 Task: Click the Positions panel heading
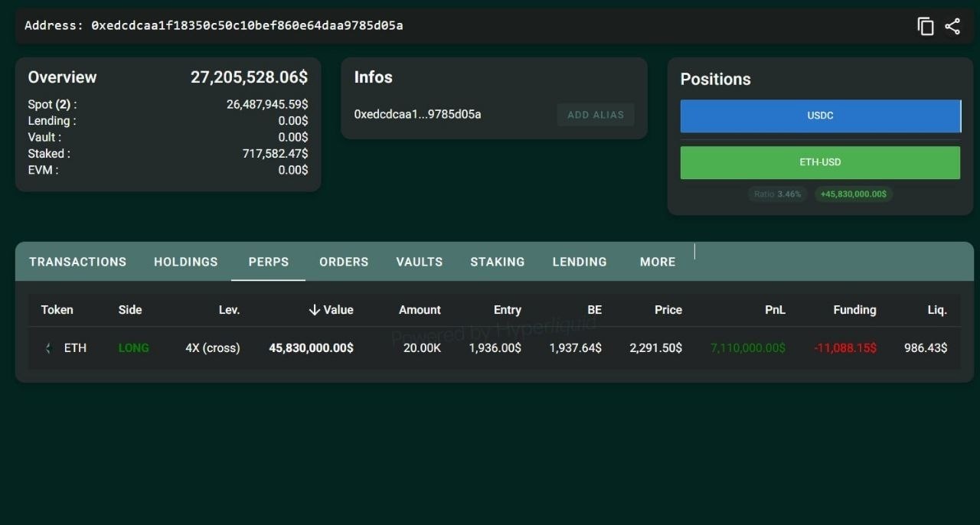[715, 80]
